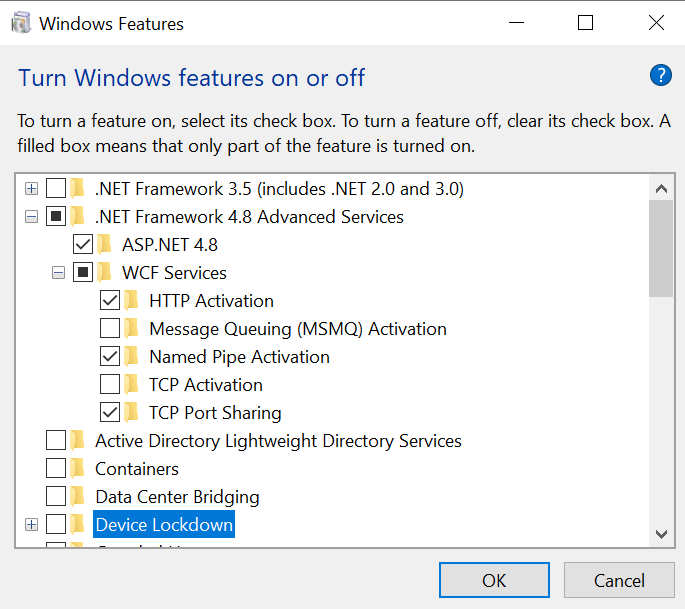Image resolution: width=685 pixels, height=609 pixels.
Task: Uncheck the Named Pipe Activation checkbox
Action: point(110,357)
